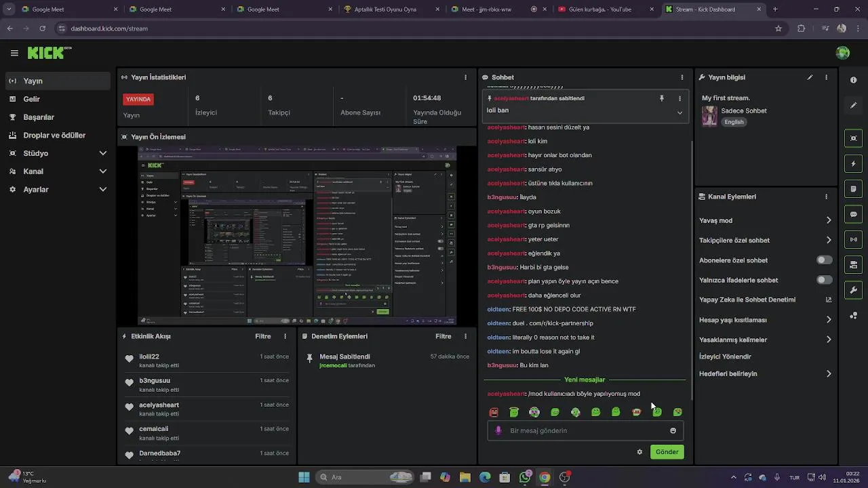Click the chat panel scrollbar
The width and height of the screenshot is (868, 488).
pyautogui.click(x=691, y=270)
